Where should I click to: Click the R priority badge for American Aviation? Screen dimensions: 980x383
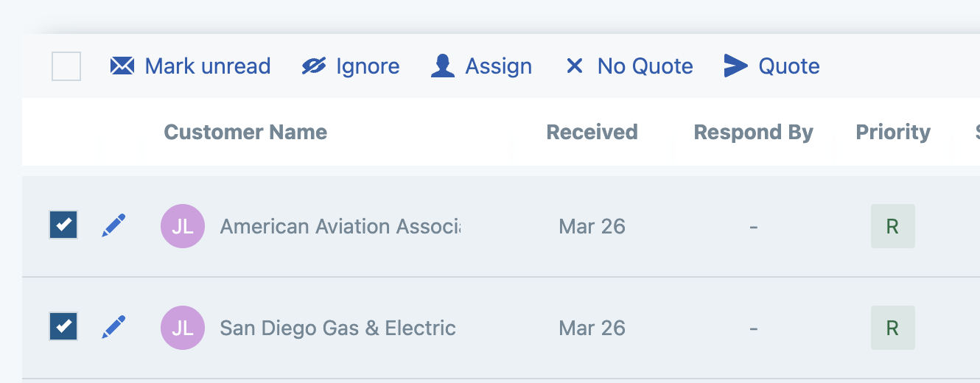tap(892, 226)
